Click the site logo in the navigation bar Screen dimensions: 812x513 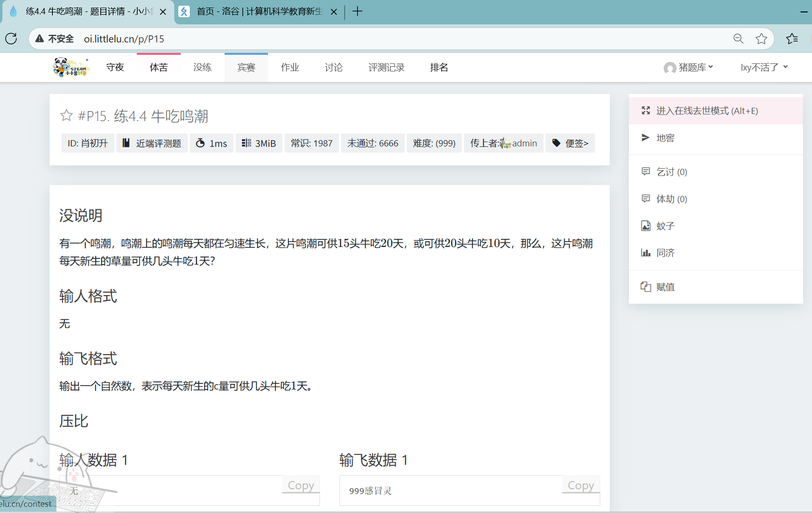[x=71, y=67]
